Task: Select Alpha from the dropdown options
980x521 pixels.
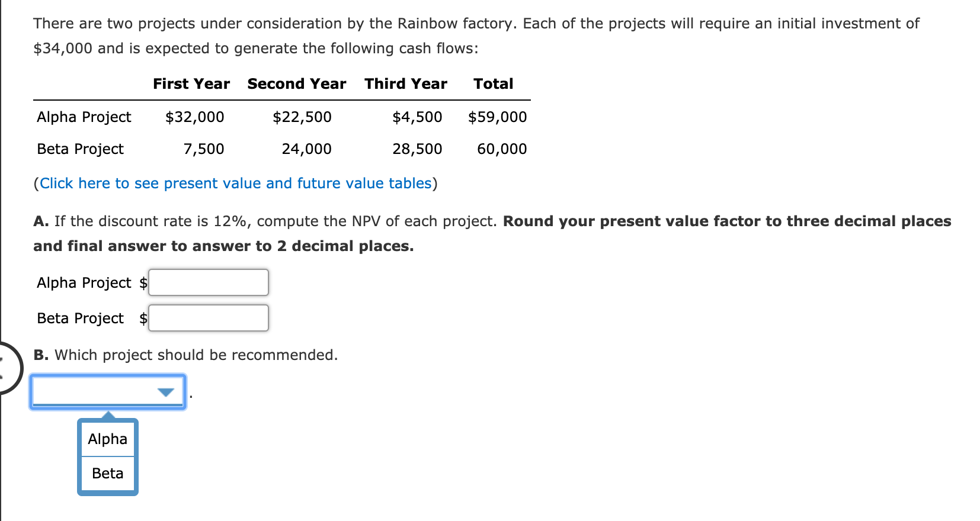Action: 107,438
